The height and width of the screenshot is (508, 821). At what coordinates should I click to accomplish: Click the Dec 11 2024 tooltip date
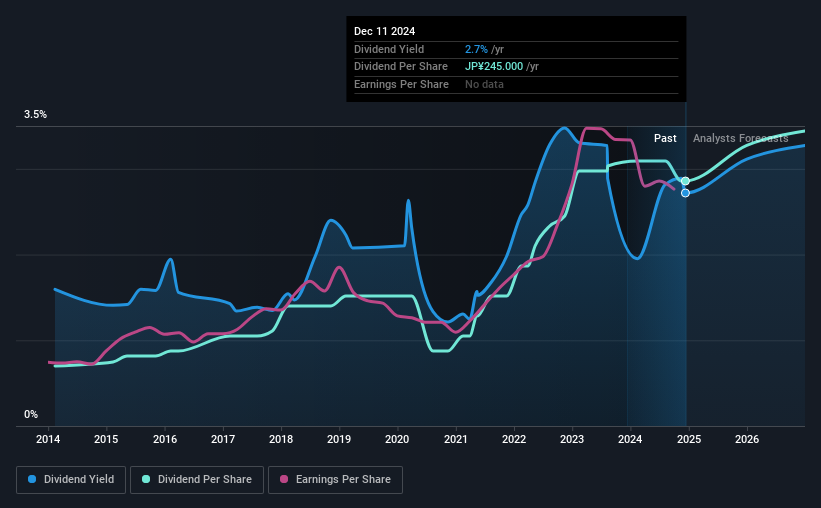pos(384,31)
